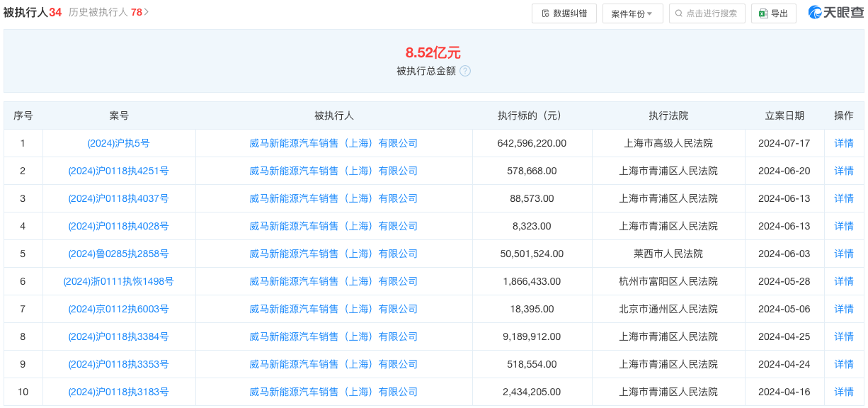
Task: Open case (2024)沪0118执4028号
Action: 119,226
